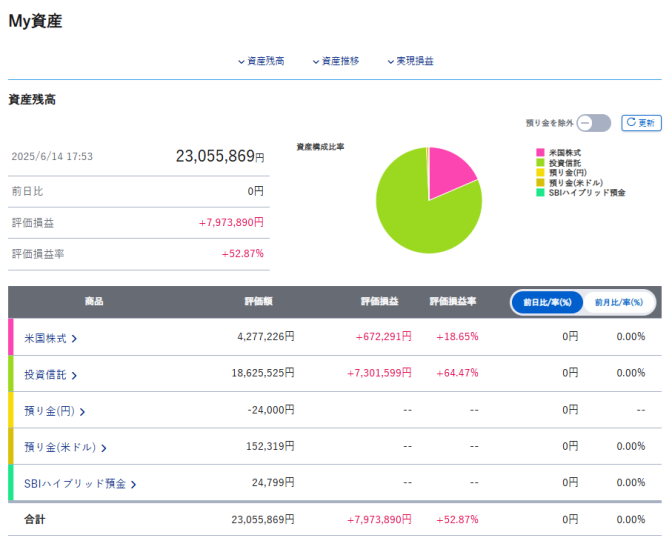Open the 米国株式 row link
Viewport: 672px width, 538px height.
point(51,338)
